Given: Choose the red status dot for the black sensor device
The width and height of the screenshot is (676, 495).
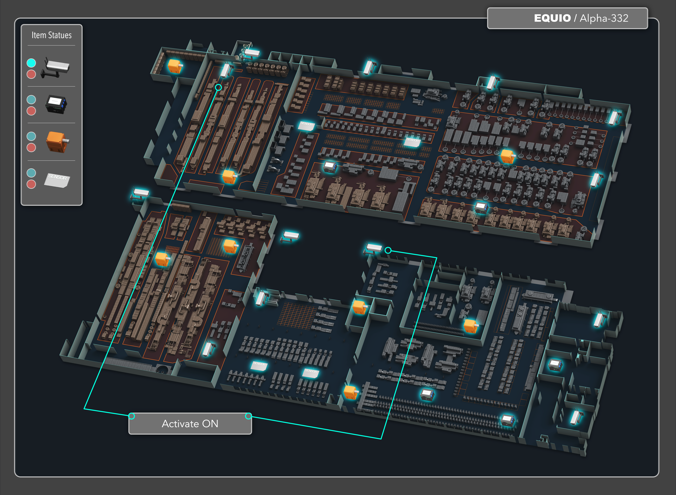Looking at the screenshot, I should 31,111.
